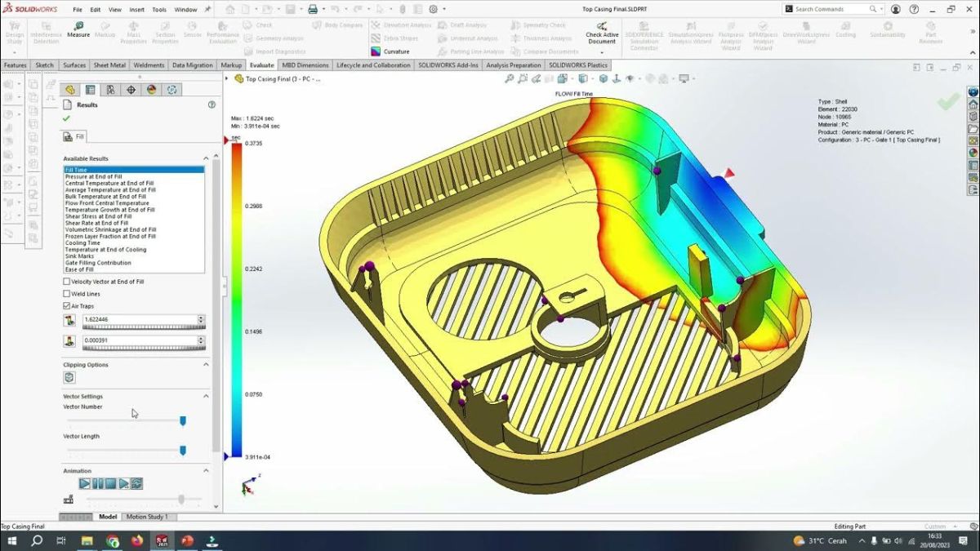Click the green checkmark to accept Results

pyautogui.click(x=66, y=117)
